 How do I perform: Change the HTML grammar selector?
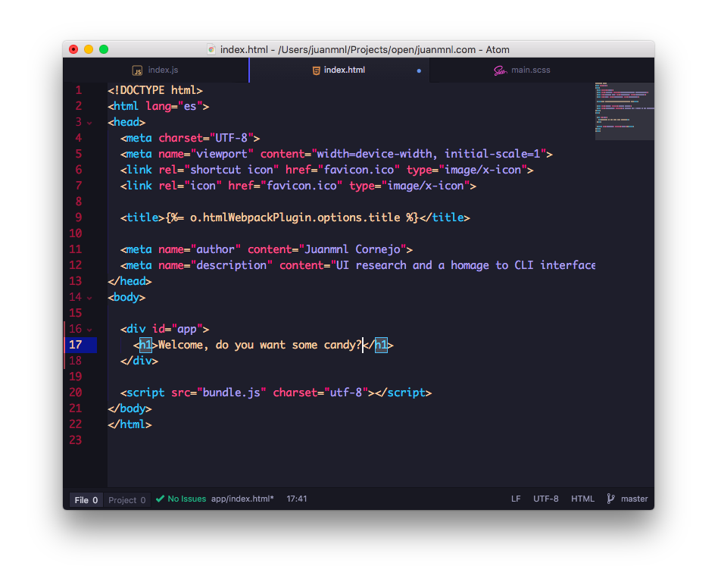pos(582,499)
